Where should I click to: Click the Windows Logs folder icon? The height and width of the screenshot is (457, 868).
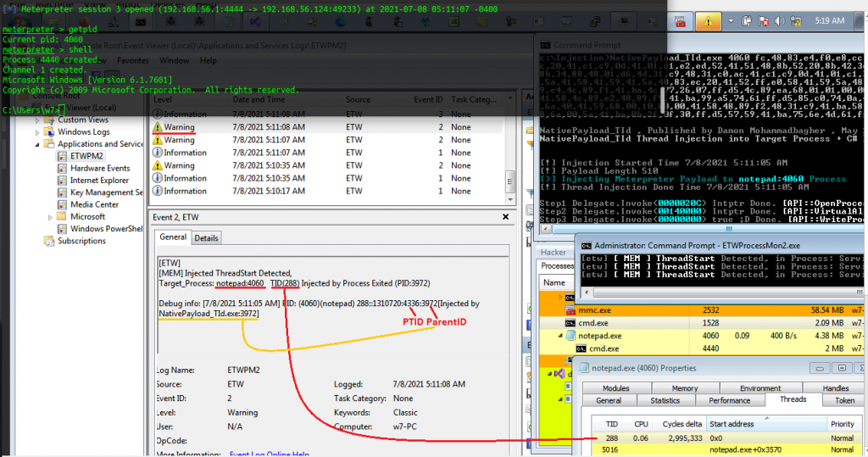[50, 132]
